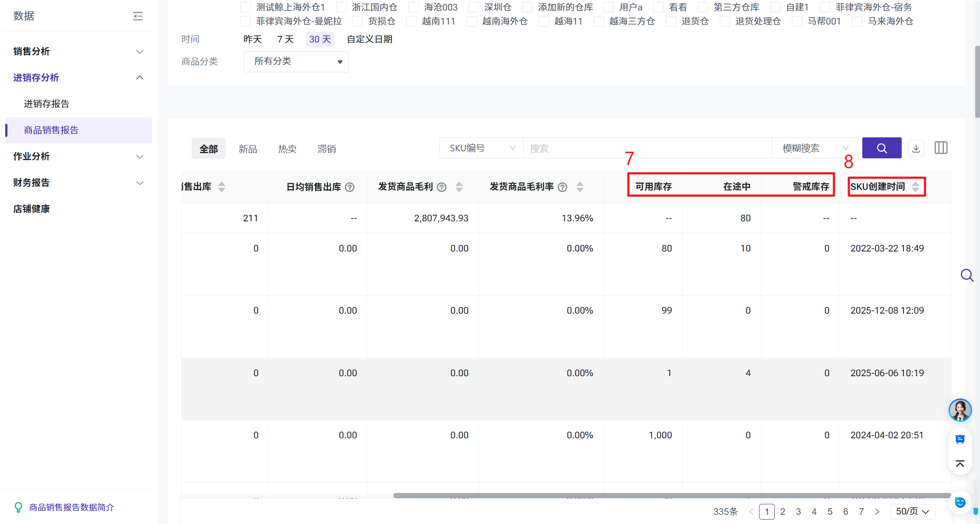Screen dimensions: 980x524
Task: Click help icon beside 日均销售出库
Action: (350, 187)
